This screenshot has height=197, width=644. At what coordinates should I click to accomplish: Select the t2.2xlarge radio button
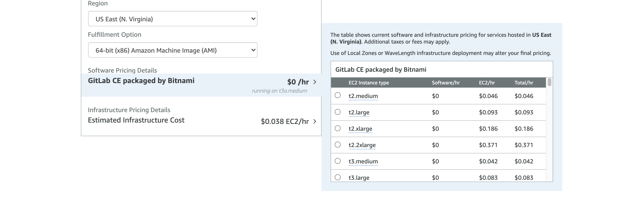coord(337,145)
